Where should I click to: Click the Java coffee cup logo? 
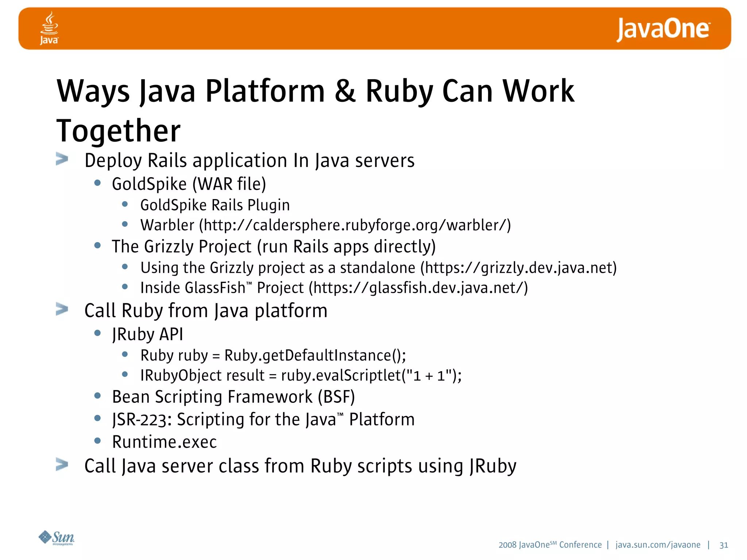(49, 28)
